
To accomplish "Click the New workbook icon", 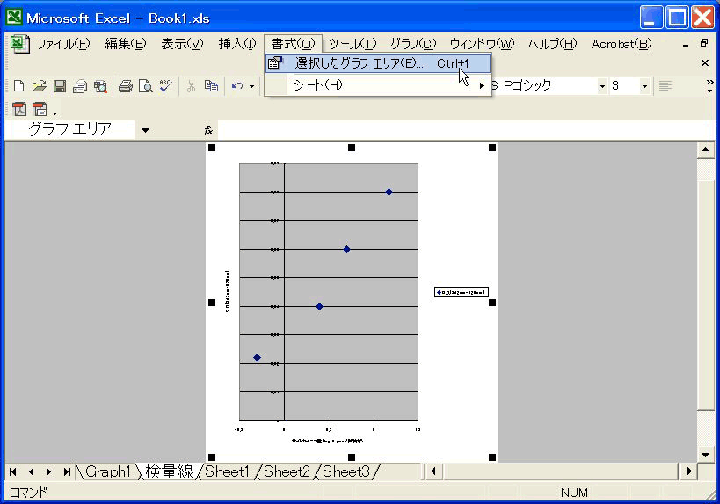I will click(21, 86).
